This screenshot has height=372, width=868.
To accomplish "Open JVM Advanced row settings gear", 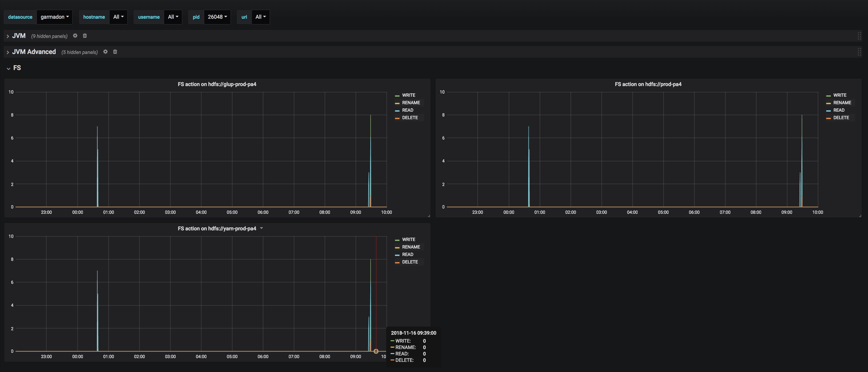I will (x=105, y=52).
